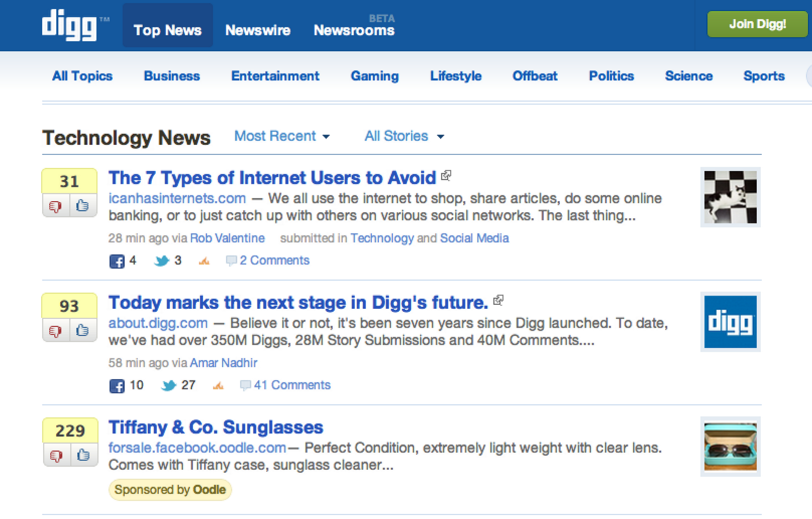
Task: Open the Newsrooms beta tab
Action: tap(354, 30)
